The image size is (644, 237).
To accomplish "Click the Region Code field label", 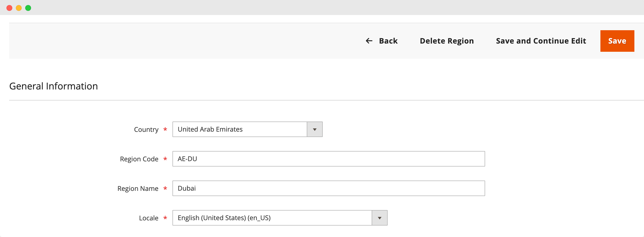I will click(139, 159).
